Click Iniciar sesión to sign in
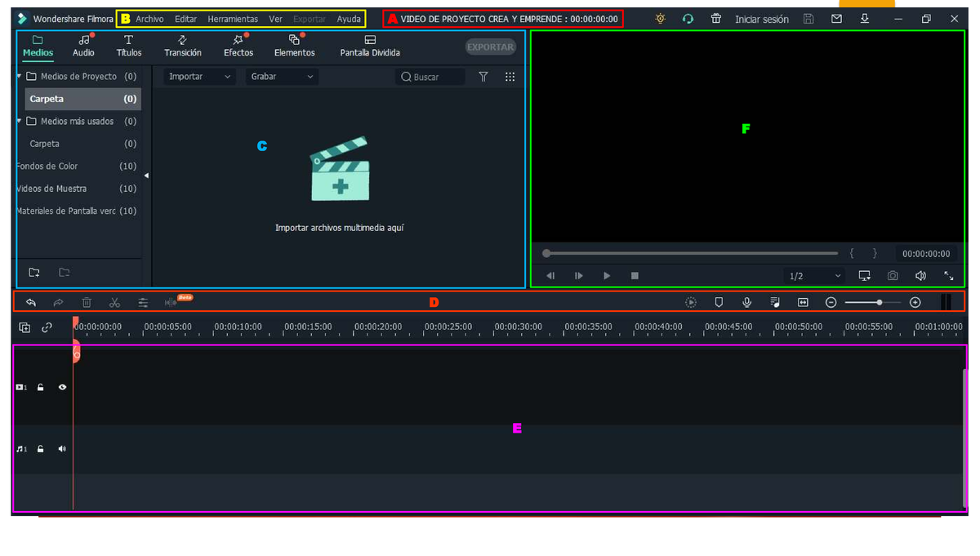980x556 pixels. [x=762, y=19]
